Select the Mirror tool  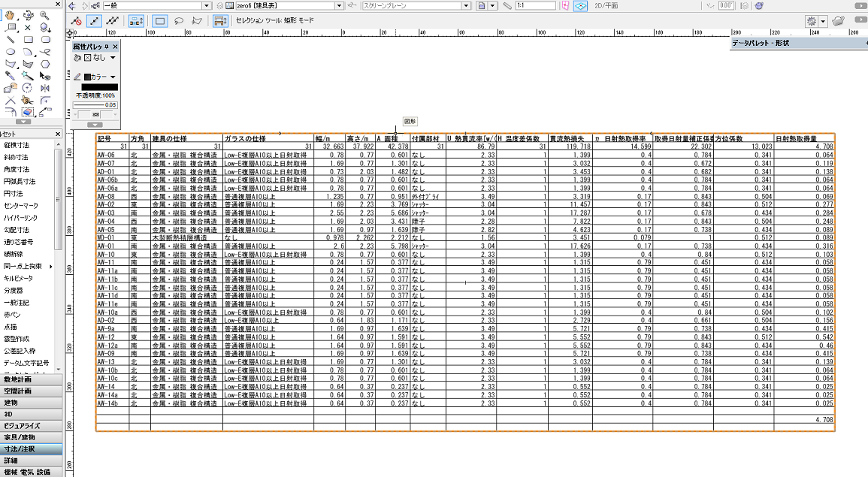pos(45,88)
